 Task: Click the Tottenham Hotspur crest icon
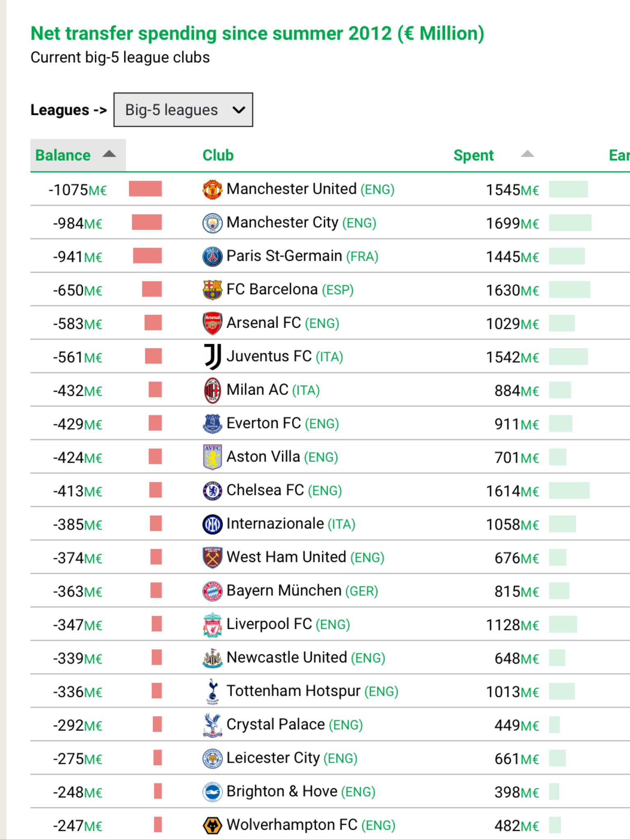click(212, 692)
